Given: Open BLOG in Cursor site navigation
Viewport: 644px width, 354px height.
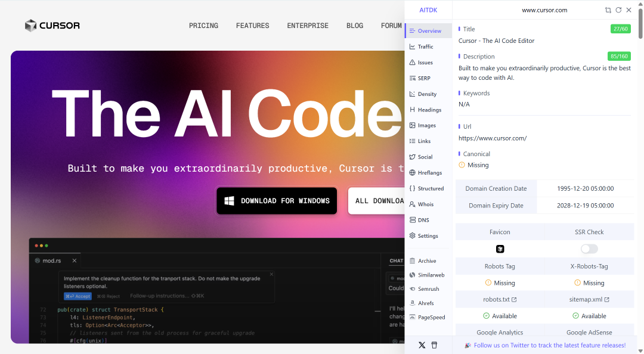Looking at the screenshot, I should (x=354, y=26).
